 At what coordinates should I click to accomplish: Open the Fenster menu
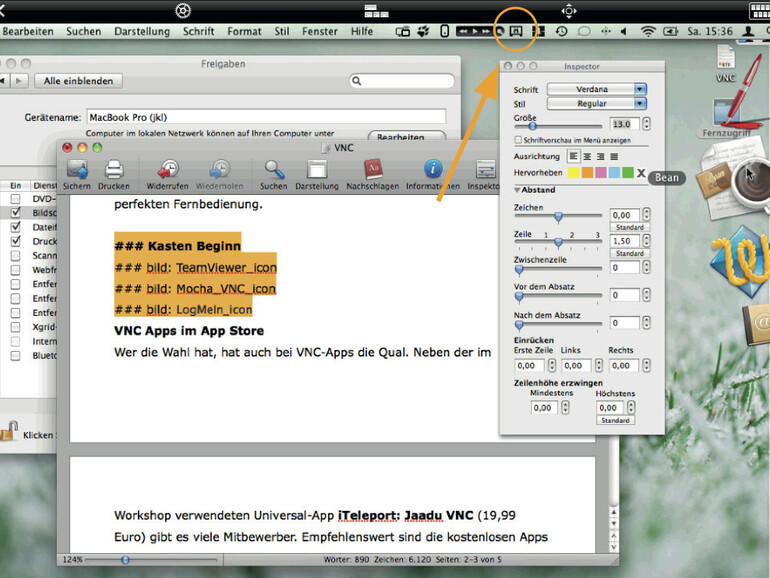(320, 31)
